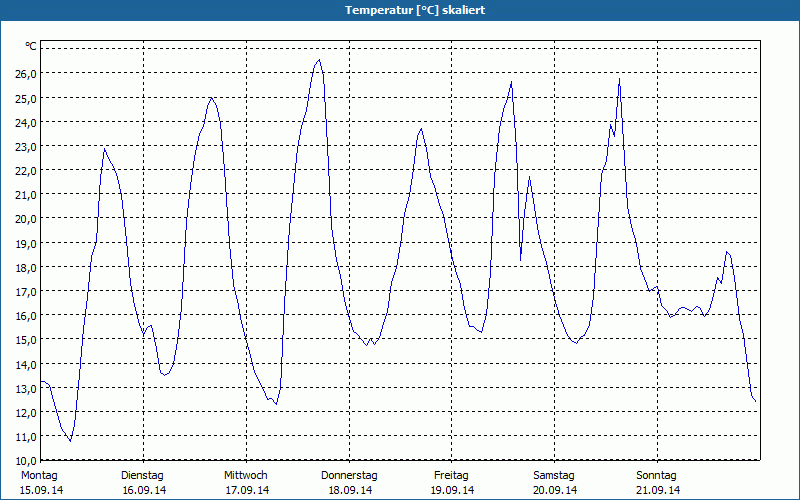Click the highest temperature peak on Wednesday
This screenshot has width=800, height=500.
(x=319, y=60)
